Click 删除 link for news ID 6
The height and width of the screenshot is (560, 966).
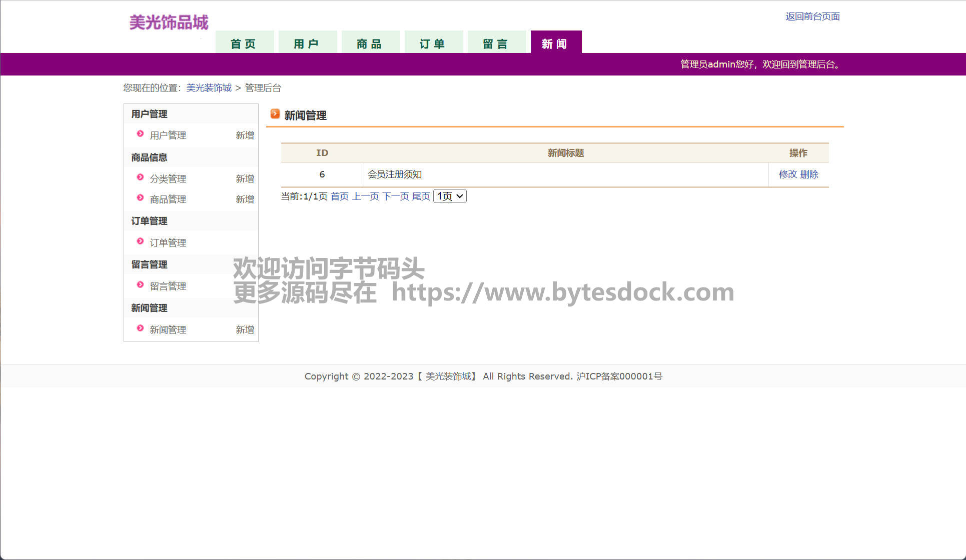(809, 174)
